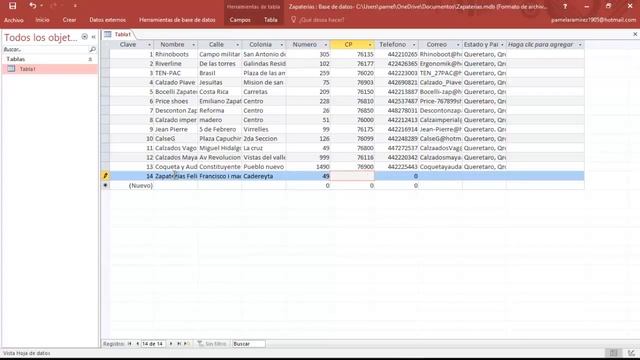
Task: Open the Archivo menu
Action: coord(14,20)
